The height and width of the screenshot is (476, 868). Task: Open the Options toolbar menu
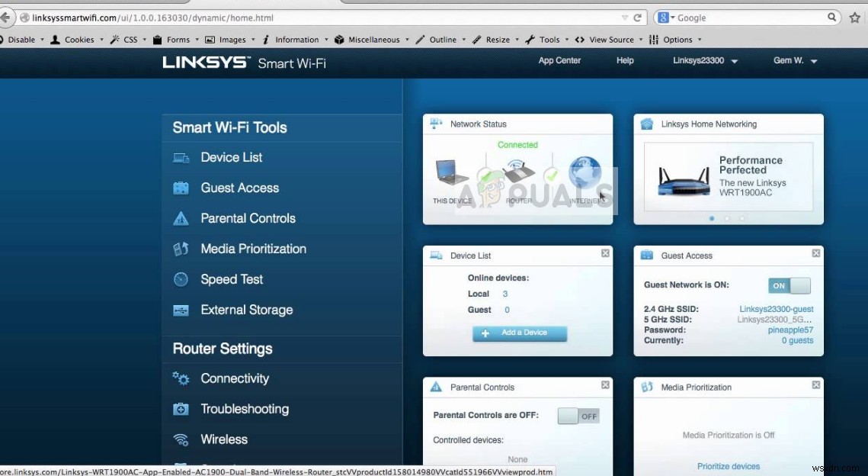pos(674,40)
